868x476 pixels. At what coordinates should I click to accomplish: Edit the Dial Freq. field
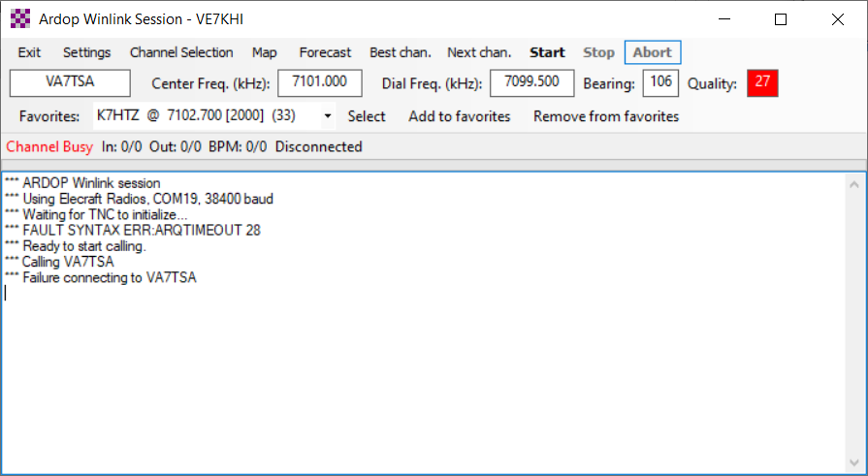(x=531, y=83)
